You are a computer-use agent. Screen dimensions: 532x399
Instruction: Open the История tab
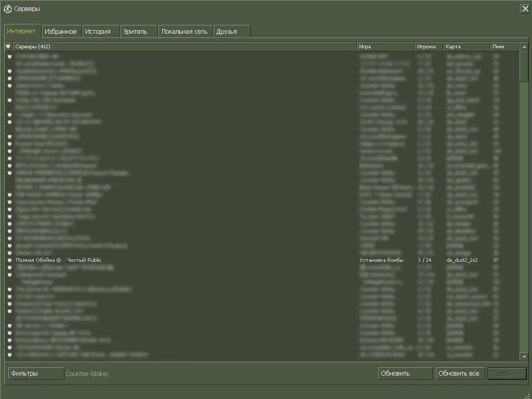pos(101,32)
